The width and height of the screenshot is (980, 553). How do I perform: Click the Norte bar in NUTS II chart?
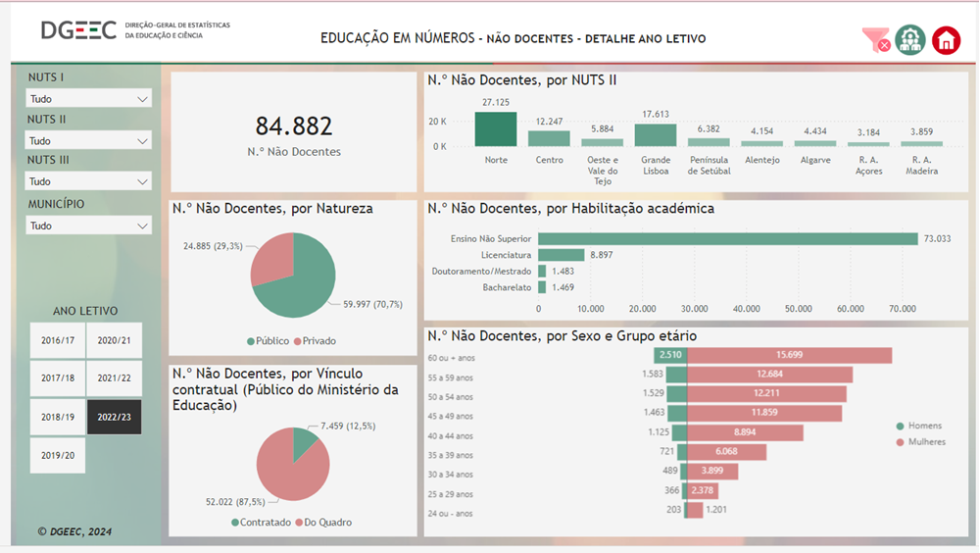click(495, 129)
